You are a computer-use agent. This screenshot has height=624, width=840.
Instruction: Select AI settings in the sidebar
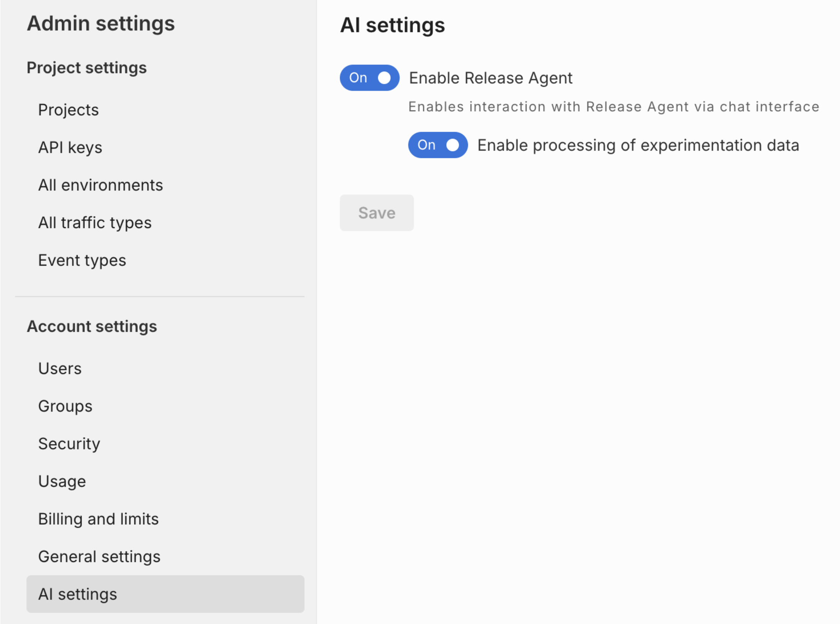pyautogui.click(x=77, y=594)
